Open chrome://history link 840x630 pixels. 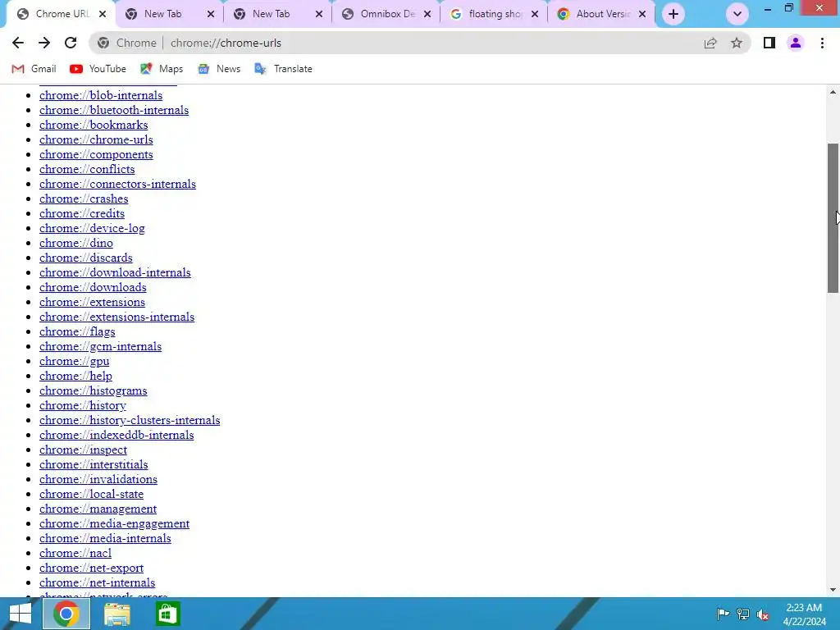pyautogui.click(x=83, y=405)
